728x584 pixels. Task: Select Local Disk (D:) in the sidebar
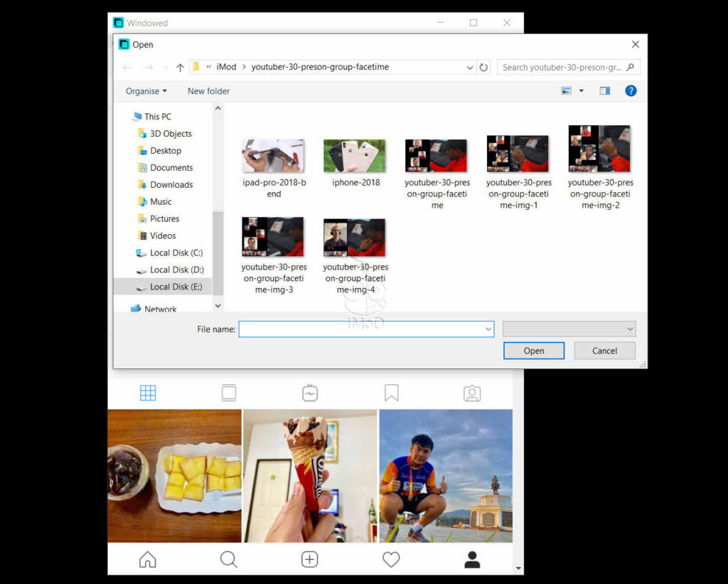click(x=176, y=270)
